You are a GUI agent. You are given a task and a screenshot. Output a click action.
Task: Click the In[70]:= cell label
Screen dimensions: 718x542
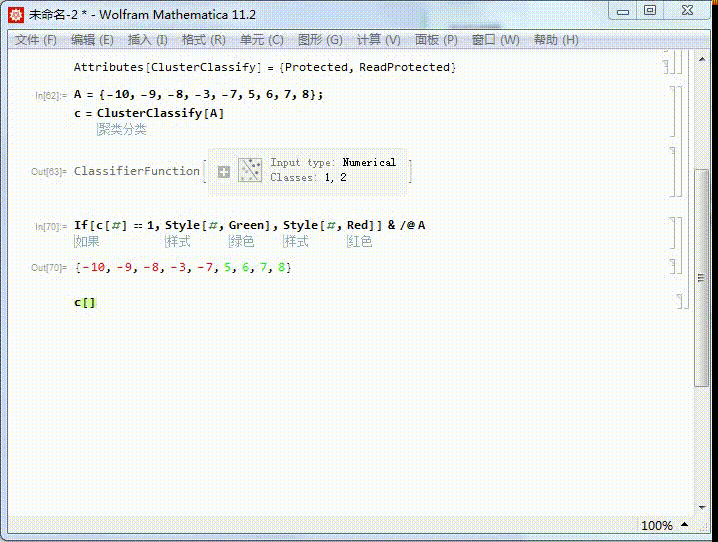pyautogui.click(x=51, y=227)
